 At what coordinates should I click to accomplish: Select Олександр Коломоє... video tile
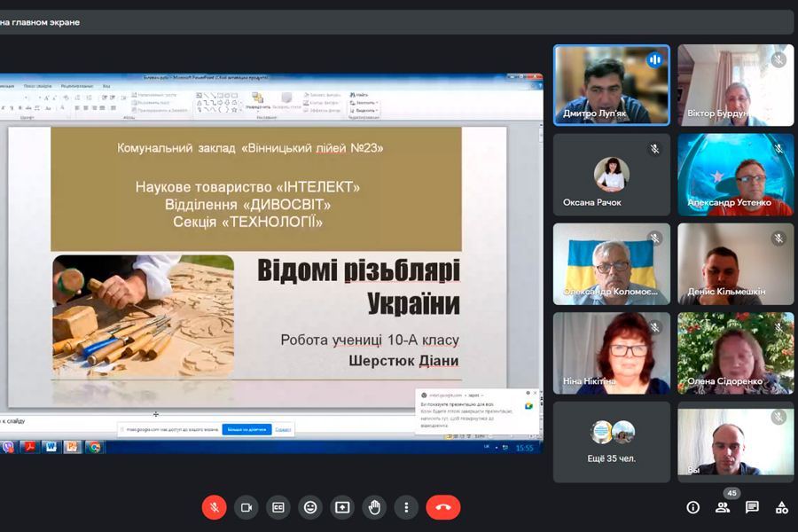(x=612, y=263)
